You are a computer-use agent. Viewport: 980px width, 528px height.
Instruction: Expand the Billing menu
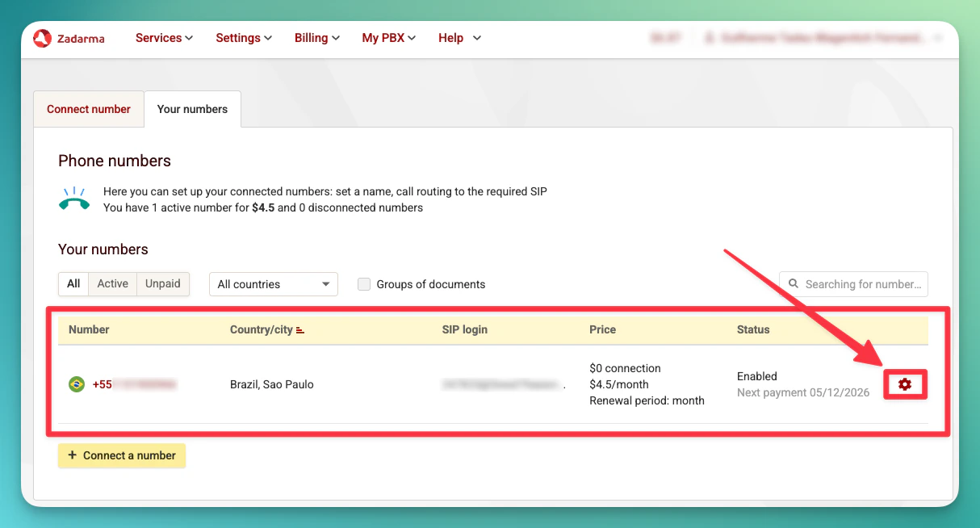(x=317, y=38)
